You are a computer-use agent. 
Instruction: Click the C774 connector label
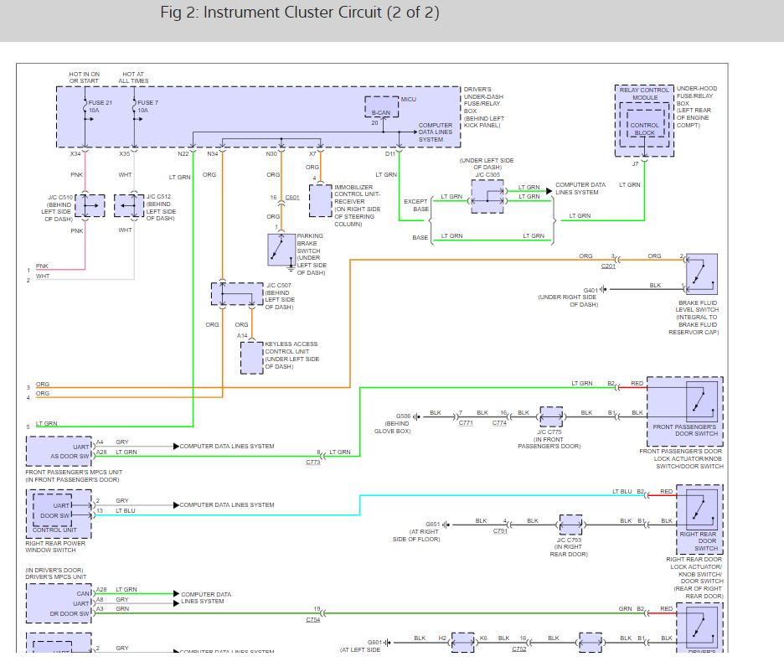[x=499, y=422]
